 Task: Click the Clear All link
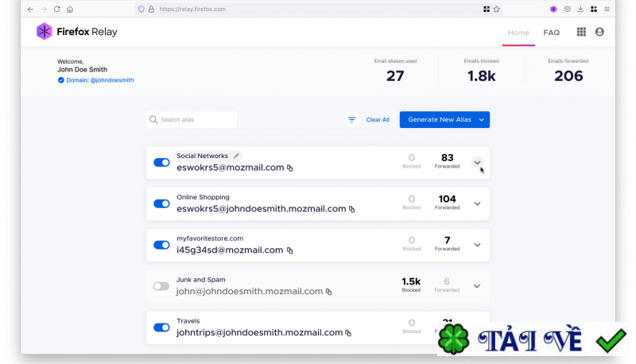tap(378, 119)
